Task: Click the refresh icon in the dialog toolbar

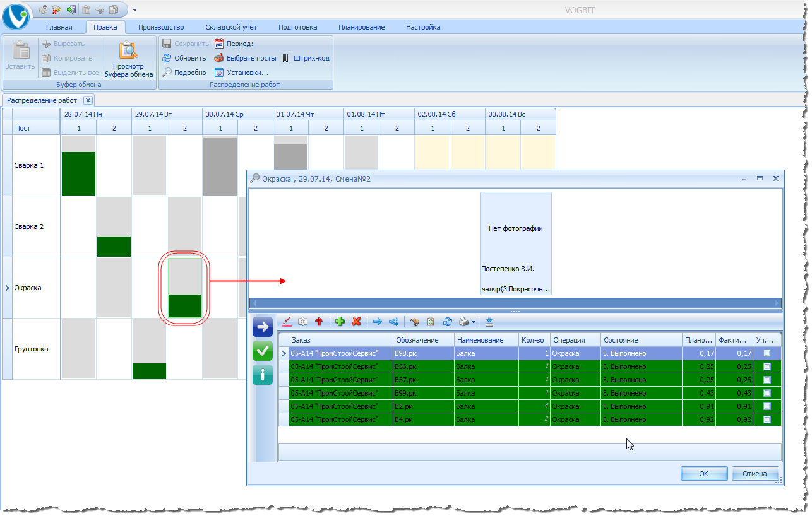Action: [447, 322]
